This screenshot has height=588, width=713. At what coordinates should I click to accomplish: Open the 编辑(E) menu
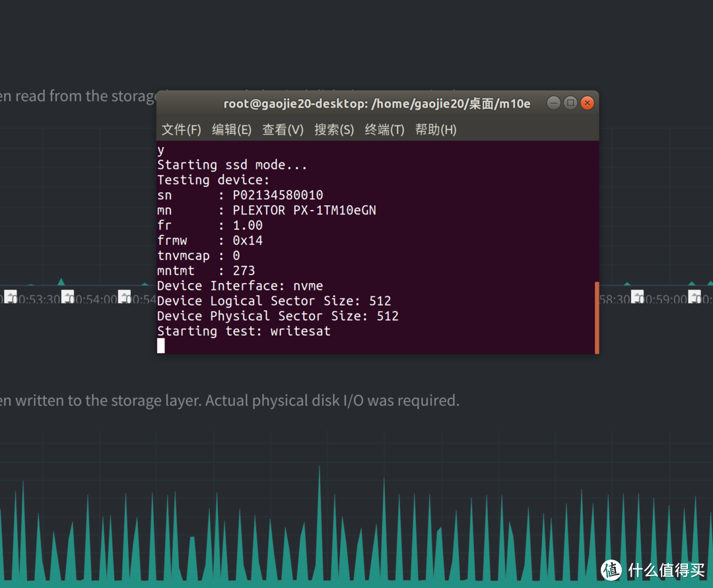[x=232, y=130]
